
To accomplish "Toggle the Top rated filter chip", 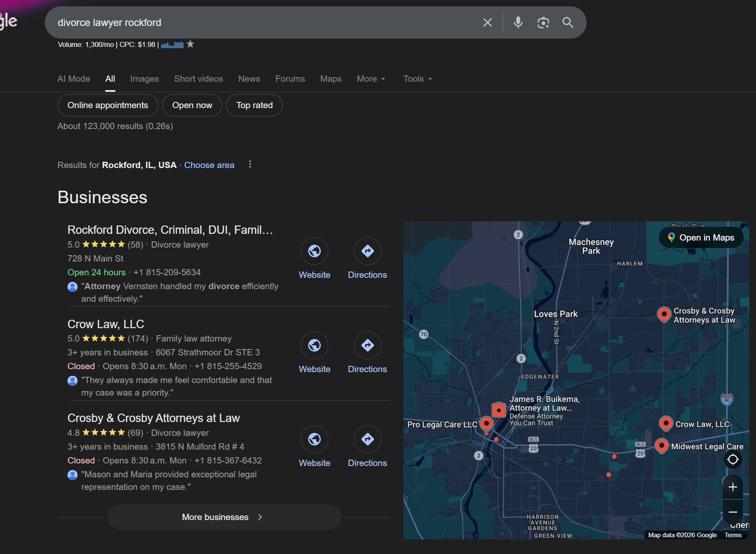I will point(254,105).
